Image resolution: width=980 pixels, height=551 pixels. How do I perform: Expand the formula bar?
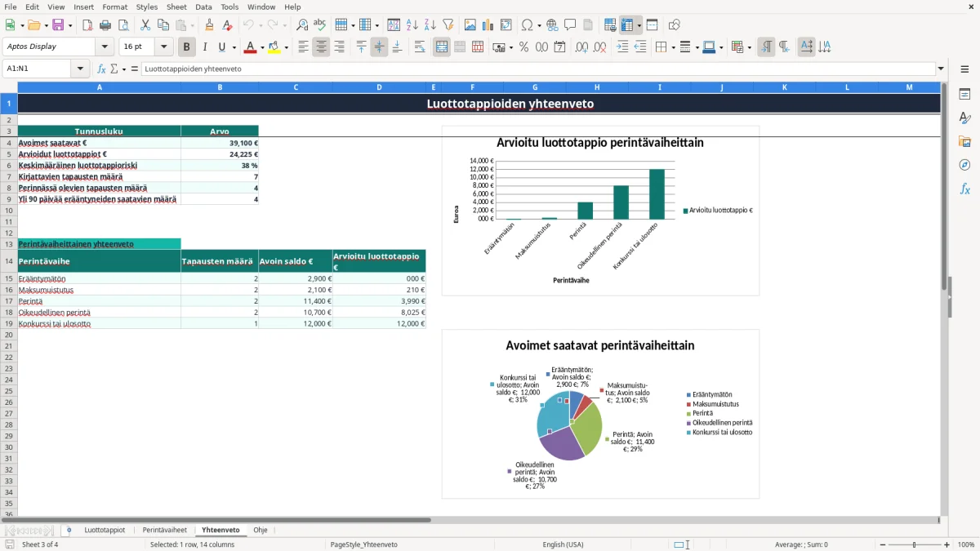pyautogui.click(x=941, y=69)
